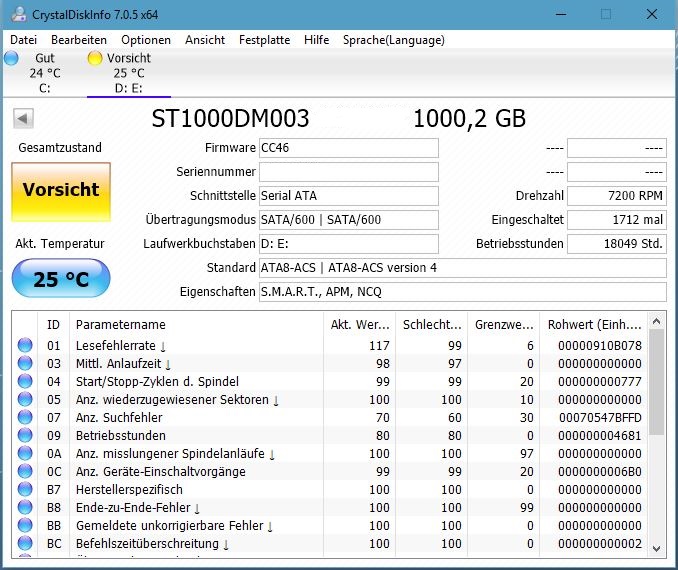Click the vertical scrollbar thumb of the SMART list
The height and width of the screenshot is (570, 678).
(656, 382)
